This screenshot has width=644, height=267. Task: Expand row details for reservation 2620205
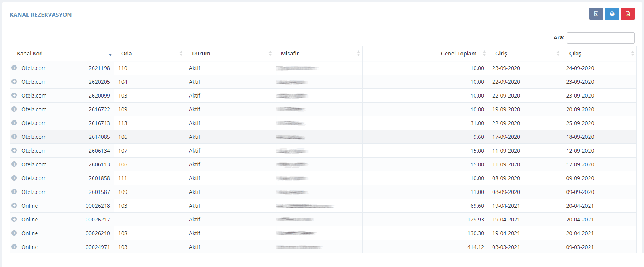pyautogui.click(x=14, y=81)
